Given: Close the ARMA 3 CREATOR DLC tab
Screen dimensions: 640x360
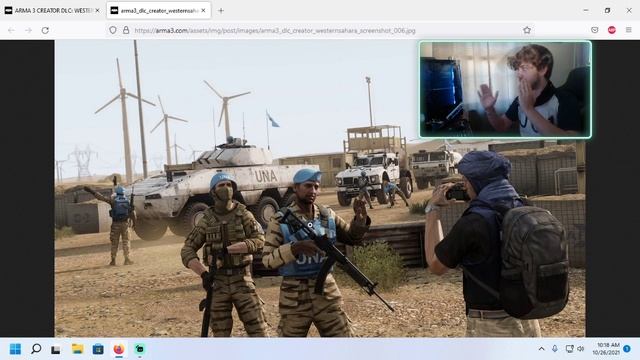Looking at the screenshot, I should [97, 11].
